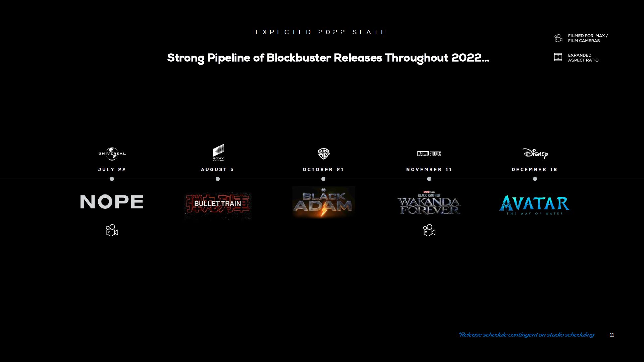Click the page number 11
The width and height of the screenshot is (644, 362).
tap(612, 335)
